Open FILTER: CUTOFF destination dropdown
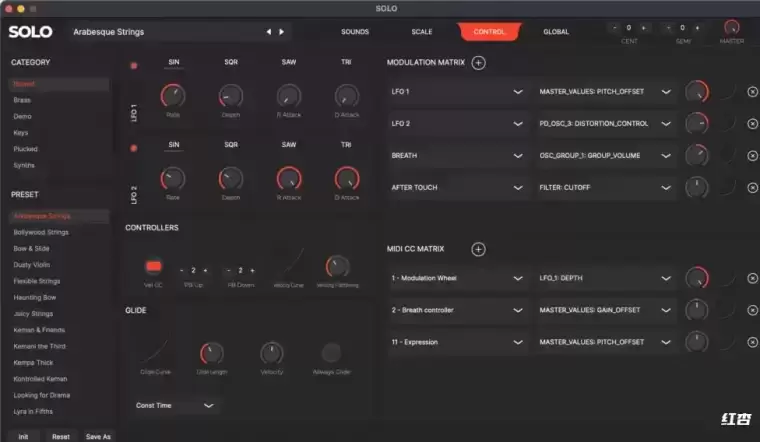 tap(605, 188)
